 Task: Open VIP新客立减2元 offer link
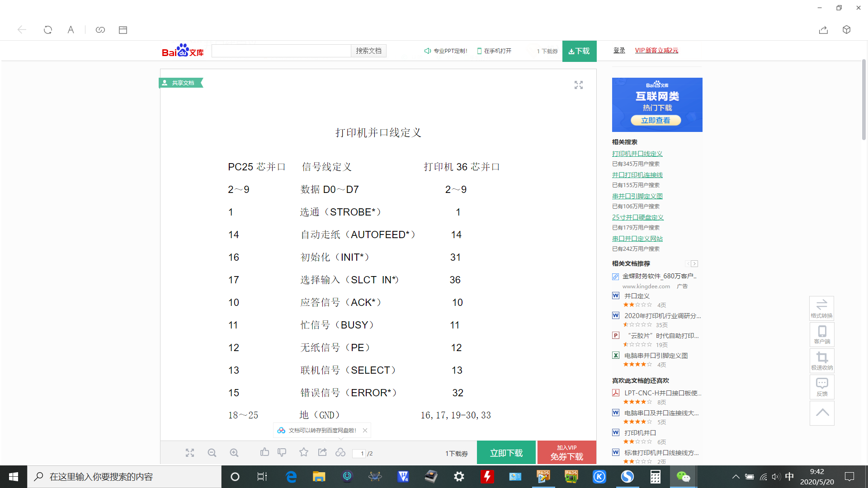(656, 50)
